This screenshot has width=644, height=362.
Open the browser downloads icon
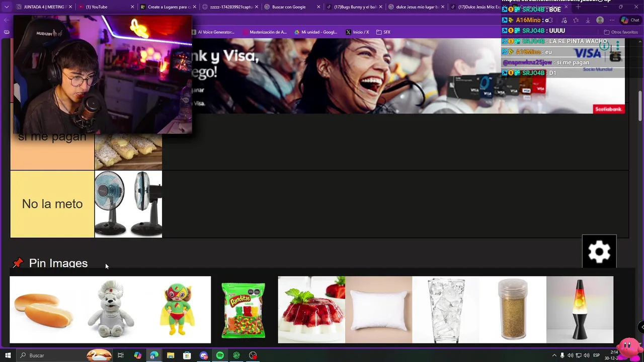click(588, 20)
